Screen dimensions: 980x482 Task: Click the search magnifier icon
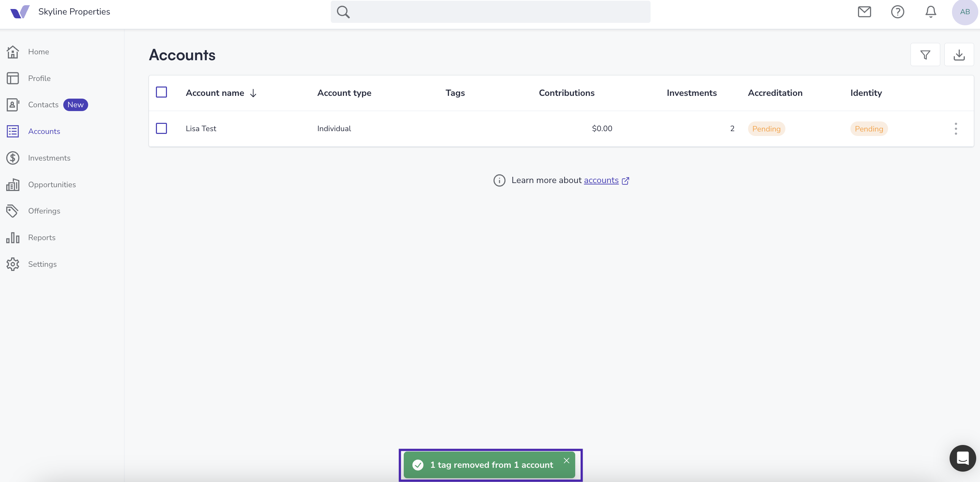[343, 12]
